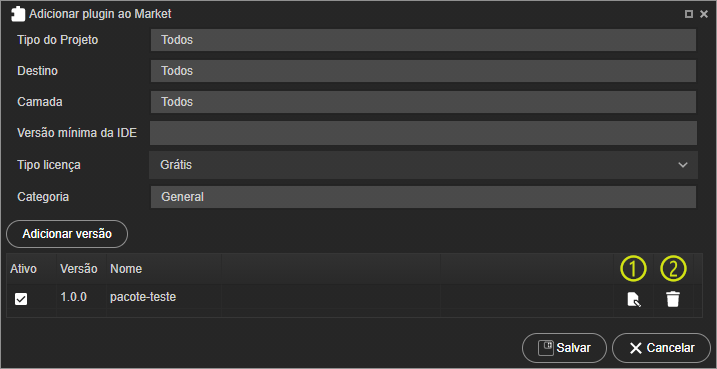The width and height of the screenshot is (717, 369).
Task: Focus the Versão mínima da IDE field
Action: 423,133
